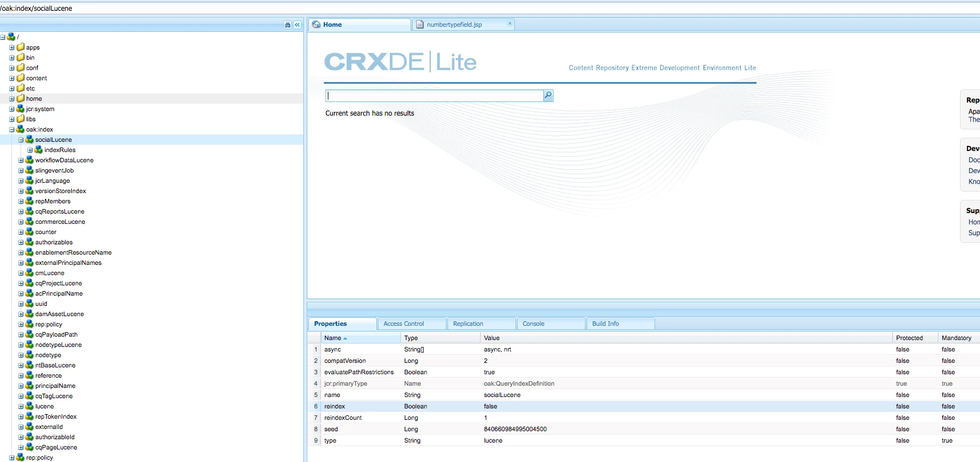
Task: Click the search input field
Action: [434, 96]
